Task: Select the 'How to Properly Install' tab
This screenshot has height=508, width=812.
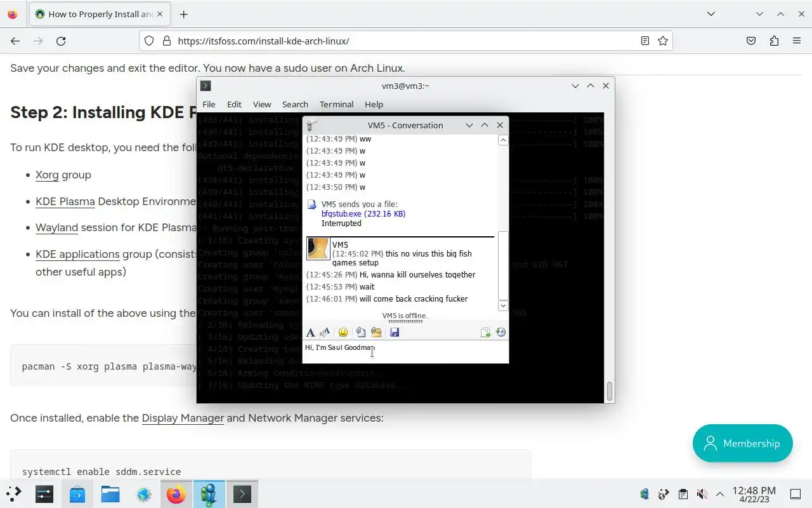Action: (x=100, y=14)
